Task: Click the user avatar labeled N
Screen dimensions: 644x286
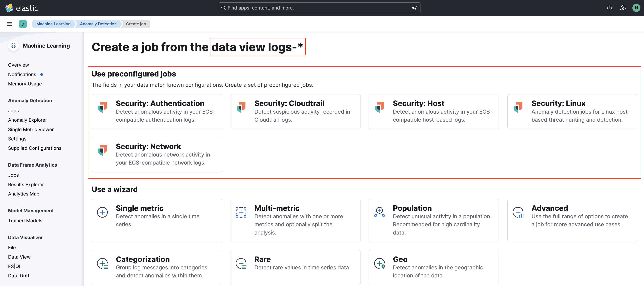Action: pos(636,8)
